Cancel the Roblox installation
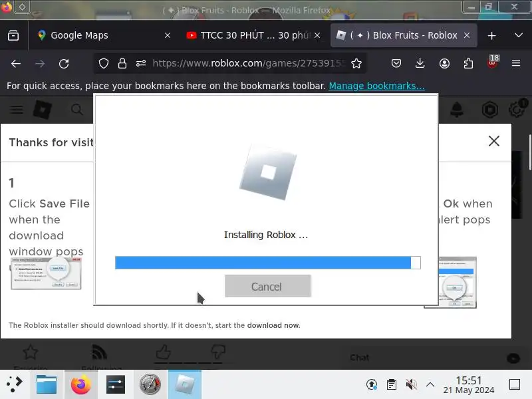The image size is (532, 399). click(267, 286)
